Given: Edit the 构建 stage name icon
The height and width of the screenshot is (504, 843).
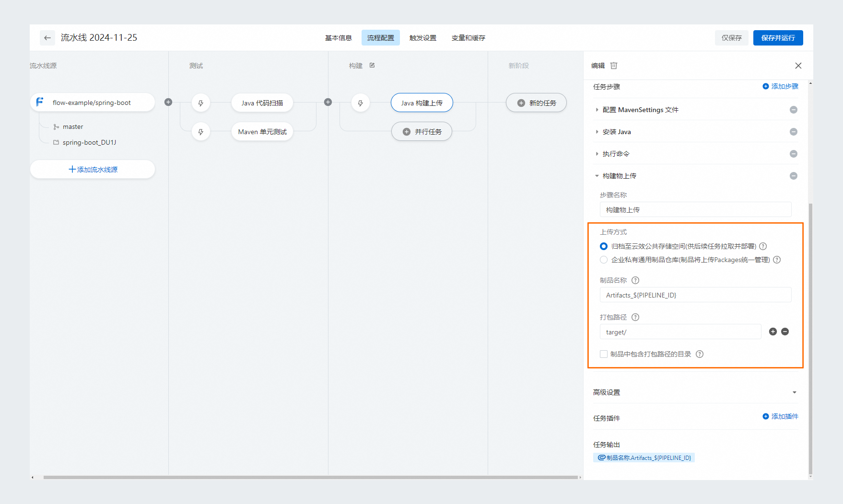Looking at the screenshot, I should click(372, 65).
